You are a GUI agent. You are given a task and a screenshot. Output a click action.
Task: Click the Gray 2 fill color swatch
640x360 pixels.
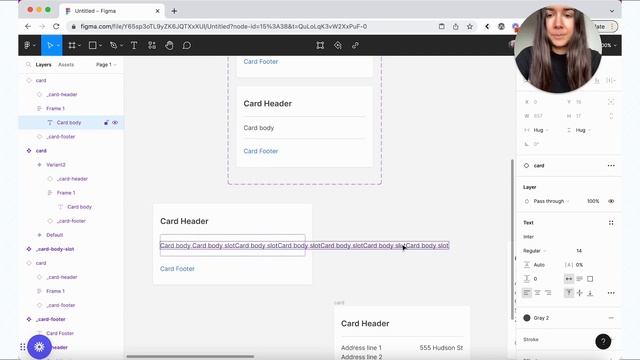[527, 318]
